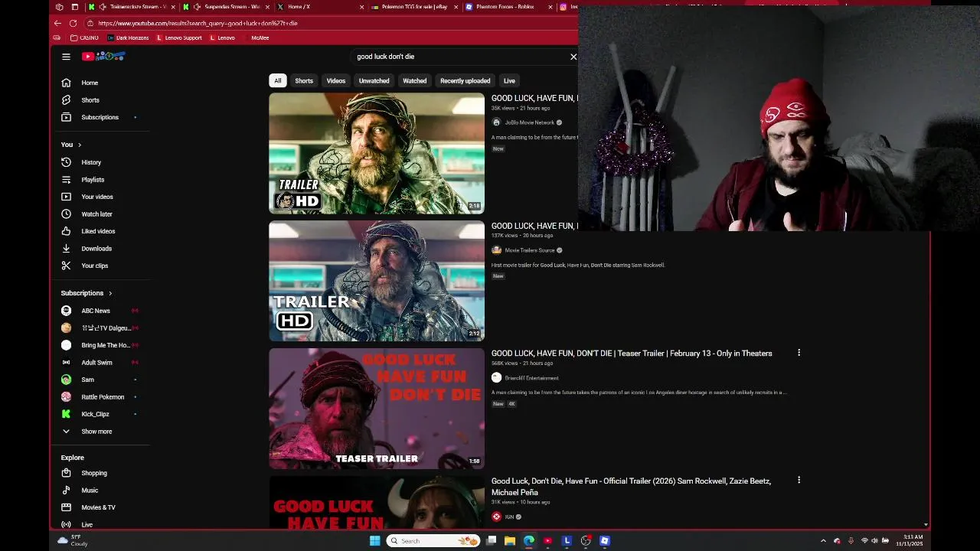Viewport: 980px width, 551px height.
Task: Reload the page with the refresh icon
Action: pyautogui.click(x=73, y=23)
